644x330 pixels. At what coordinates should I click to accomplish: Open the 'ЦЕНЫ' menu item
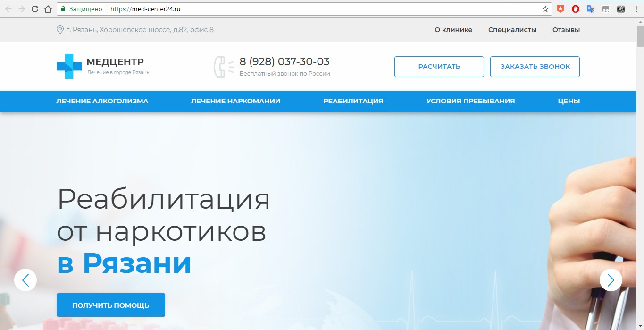569,101
